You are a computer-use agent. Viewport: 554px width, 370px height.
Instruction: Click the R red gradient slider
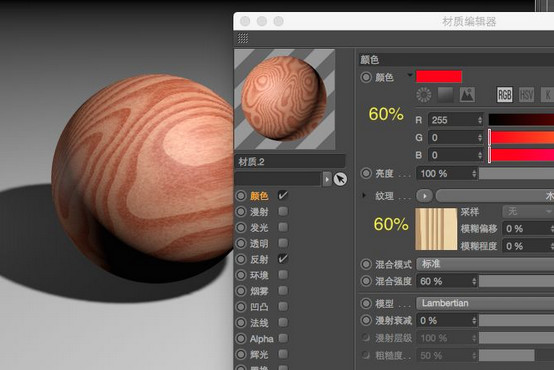tap(521, 119)
